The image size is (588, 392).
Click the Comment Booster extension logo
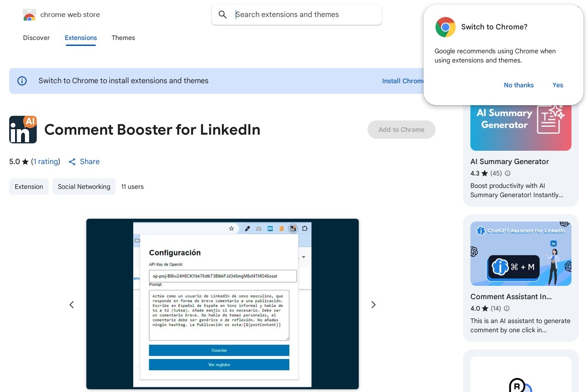point(23,130)
